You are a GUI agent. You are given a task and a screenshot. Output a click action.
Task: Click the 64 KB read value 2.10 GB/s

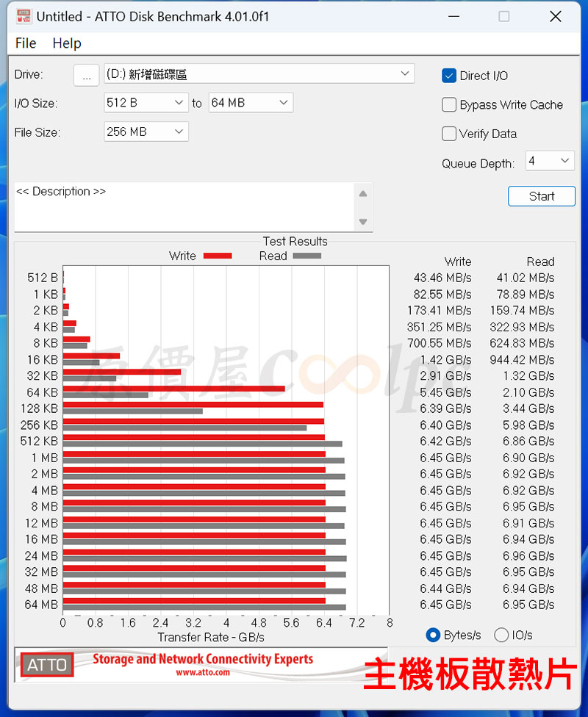[x=528, y=392]
